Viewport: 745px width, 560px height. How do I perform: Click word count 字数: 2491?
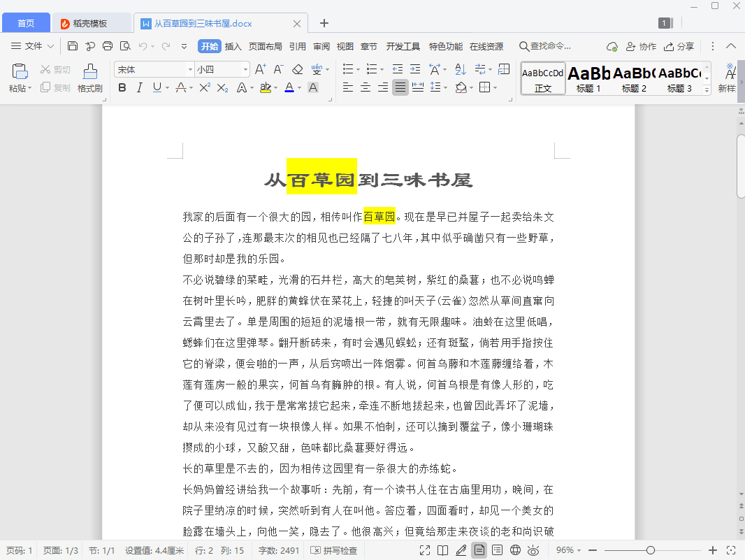click(278, 550)
